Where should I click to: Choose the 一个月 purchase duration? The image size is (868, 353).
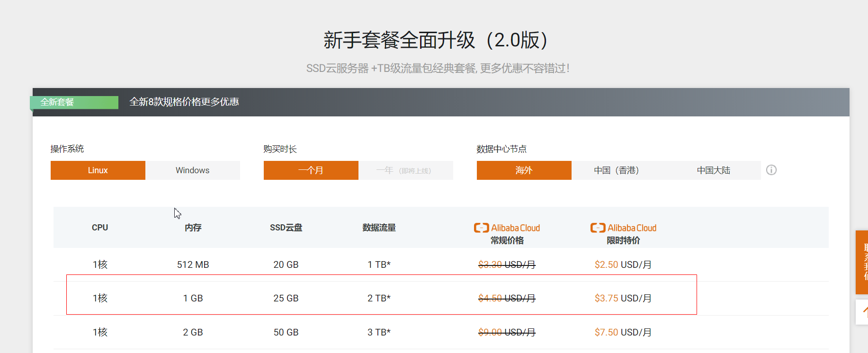(311, 170)
